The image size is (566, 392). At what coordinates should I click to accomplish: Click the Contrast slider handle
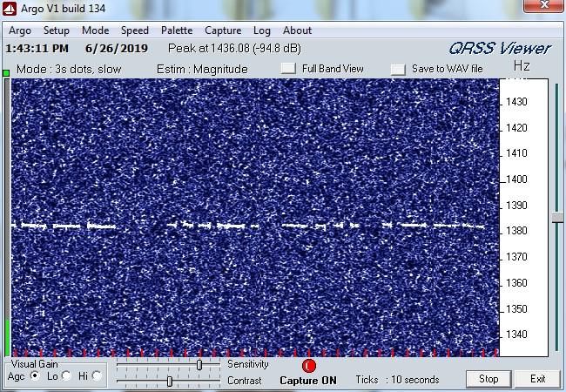click(x=169, y=381)
